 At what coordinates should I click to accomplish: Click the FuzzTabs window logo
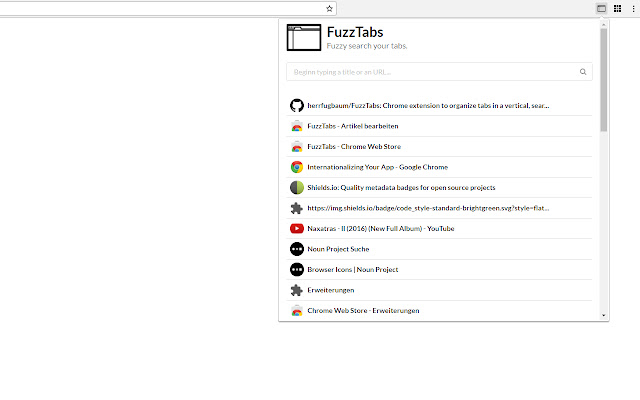[304, 38]
